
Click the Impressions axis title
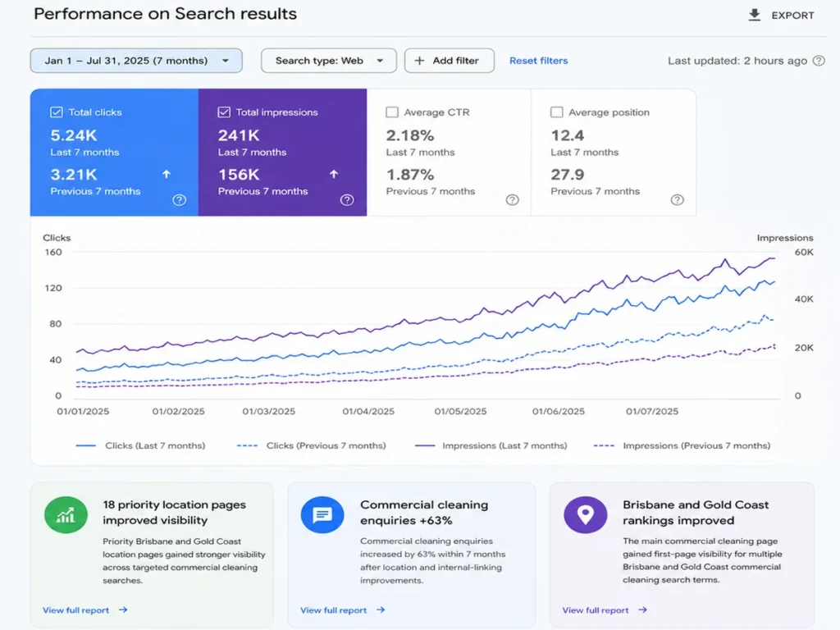tap(785, 238)
